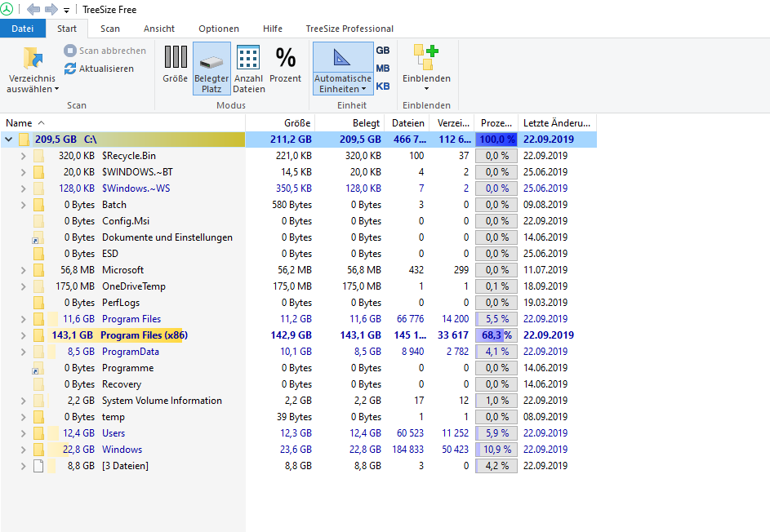Switch to Start ribbon tab
The width and height of the screenshot is (770, 532).
tap(67, 29)
